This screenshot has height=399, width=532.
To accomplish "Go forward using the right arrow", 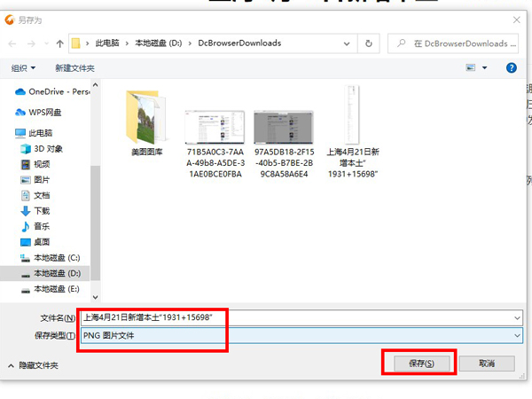I will click(31, 43).
